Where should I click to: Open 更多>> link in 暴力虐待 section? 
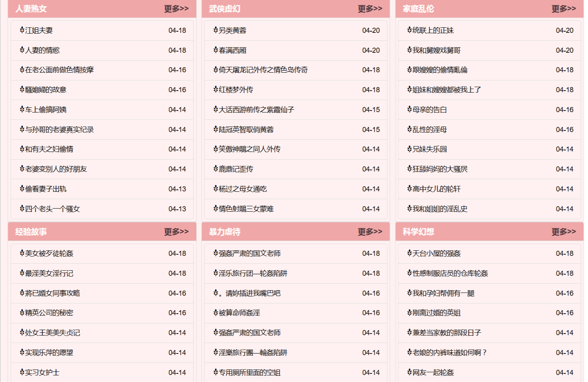[370, 232]
